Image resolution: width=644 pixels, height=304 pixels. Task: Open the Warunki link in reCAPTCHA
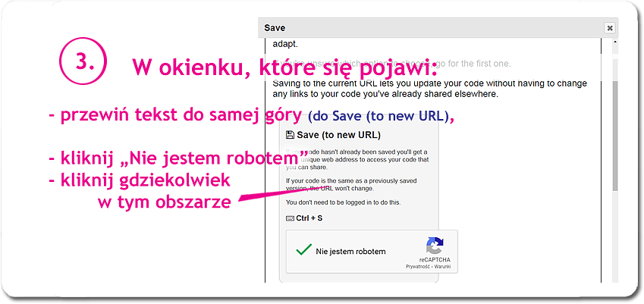[x=444, y=267]
